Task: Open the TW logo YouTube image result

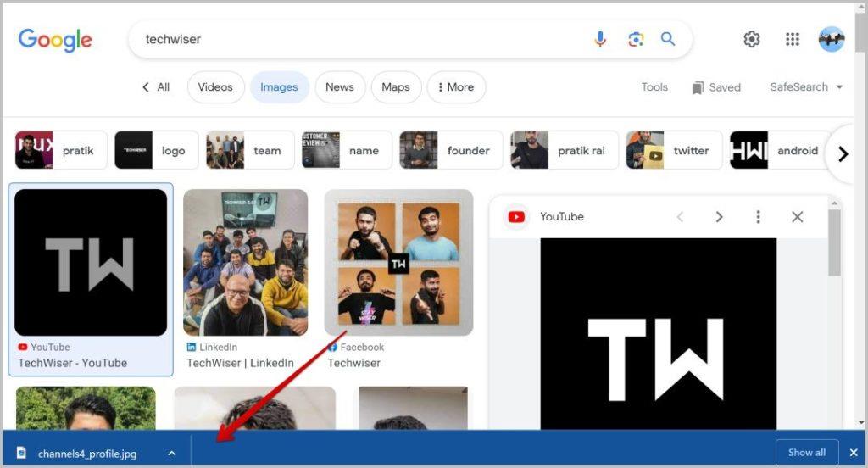Action: [91, 263]
